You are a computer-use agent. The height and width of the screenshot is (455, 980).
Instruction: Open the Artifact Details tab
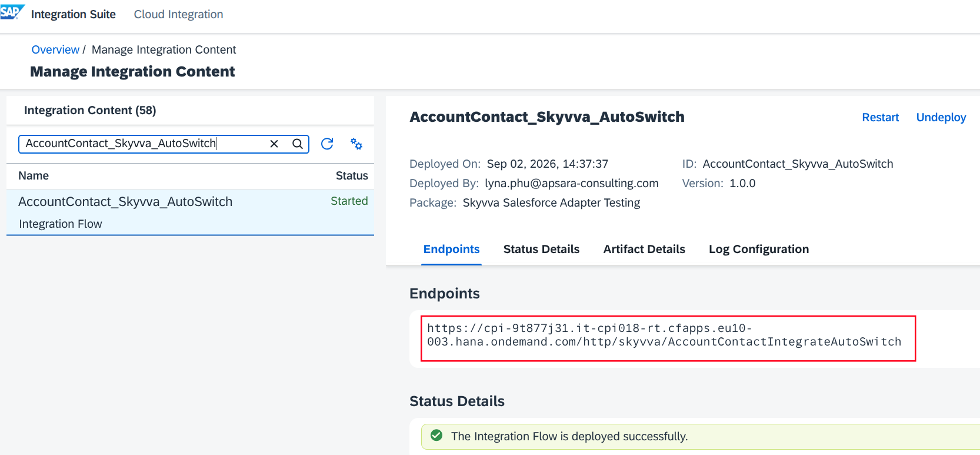click(644, 249)
